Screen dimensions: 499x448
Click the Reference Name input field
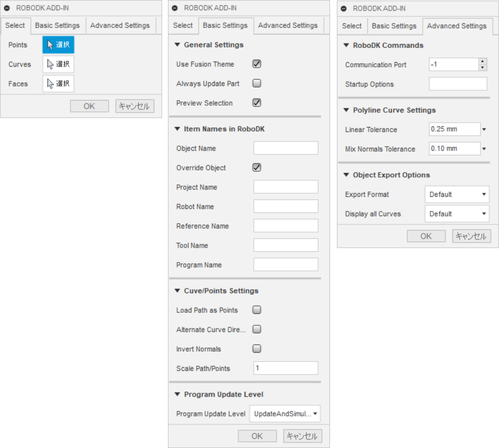pos(286,226)
